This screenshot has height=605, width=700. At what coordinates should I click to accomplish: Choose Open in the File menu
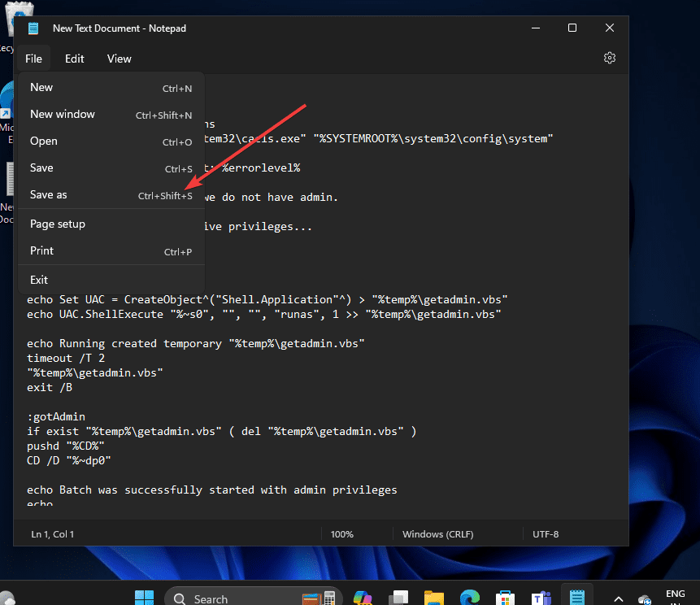(x=111, y=141)
